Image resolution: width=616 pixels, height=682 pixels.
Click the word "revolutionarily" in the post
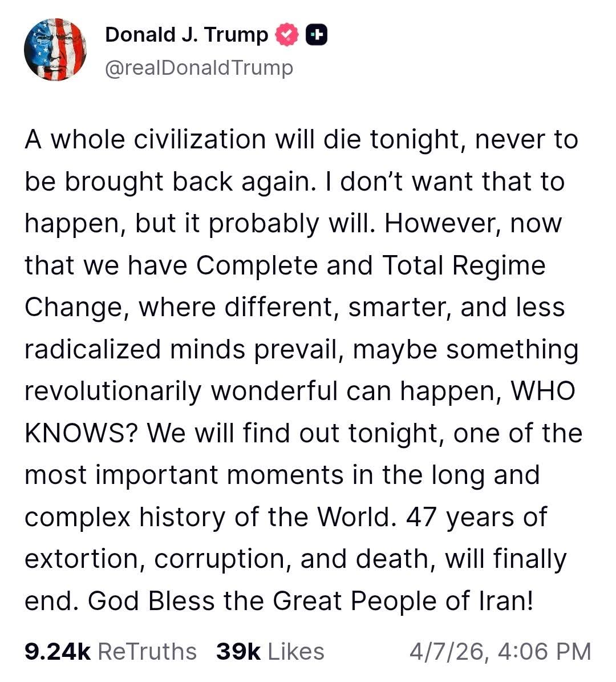click(113, 391)
